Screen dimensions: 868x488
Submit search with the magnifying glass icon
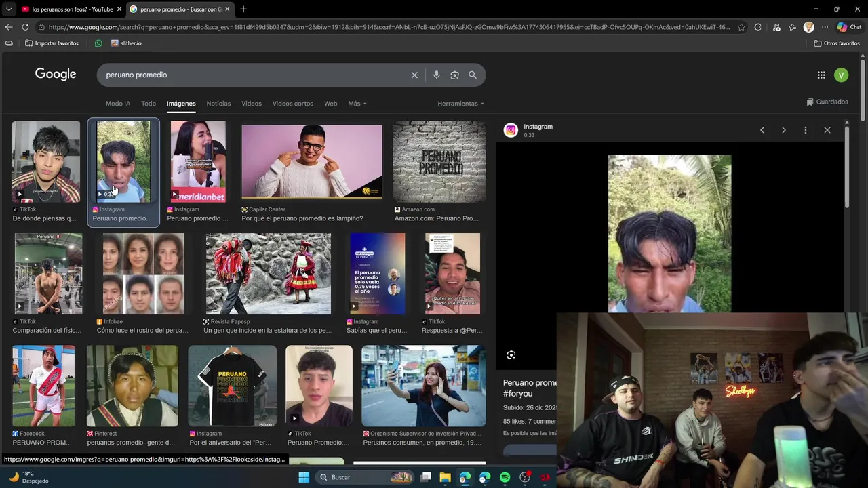tap(473, 75)
